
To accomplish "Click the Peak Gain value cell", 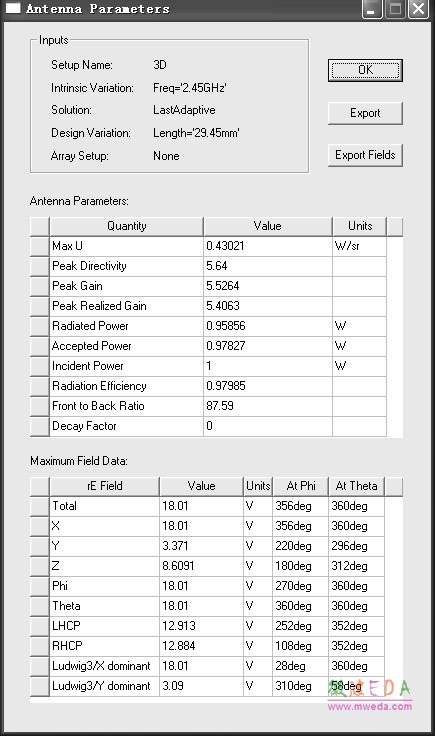I will pos(267,286).
